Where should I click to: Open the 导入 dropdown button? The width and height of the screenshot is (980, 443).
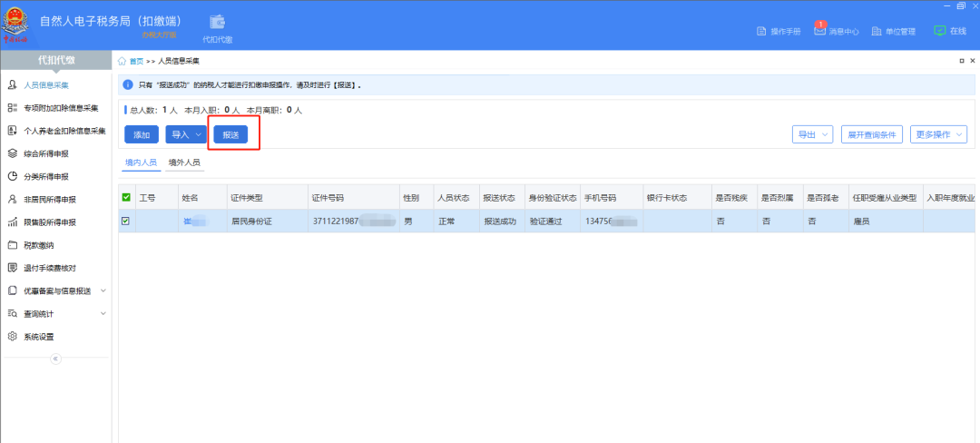[x=186, y=134]
